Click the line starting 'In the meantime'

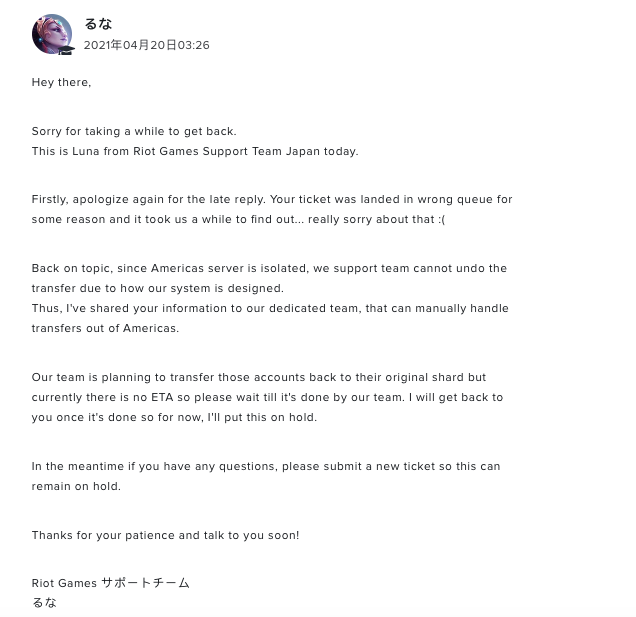coord(266,467)
